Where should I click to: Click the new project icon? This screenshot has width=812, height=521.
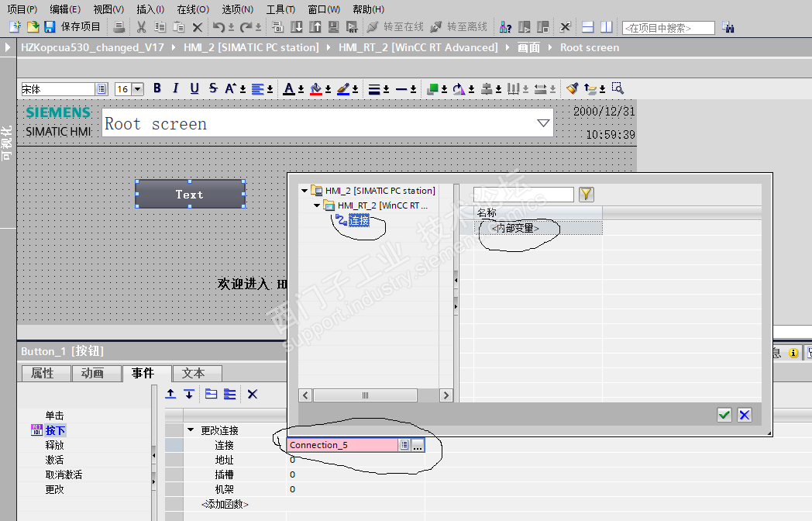15,27
